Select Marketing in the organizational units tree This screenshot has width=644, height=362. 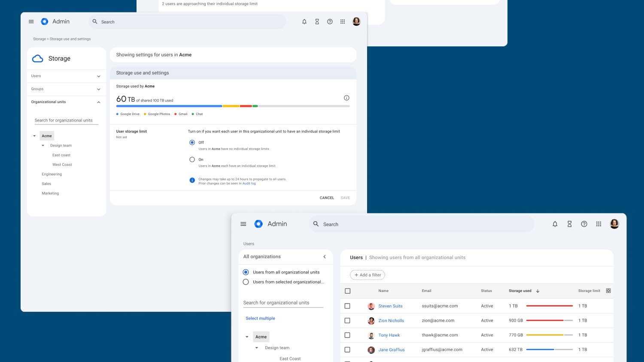50,193
